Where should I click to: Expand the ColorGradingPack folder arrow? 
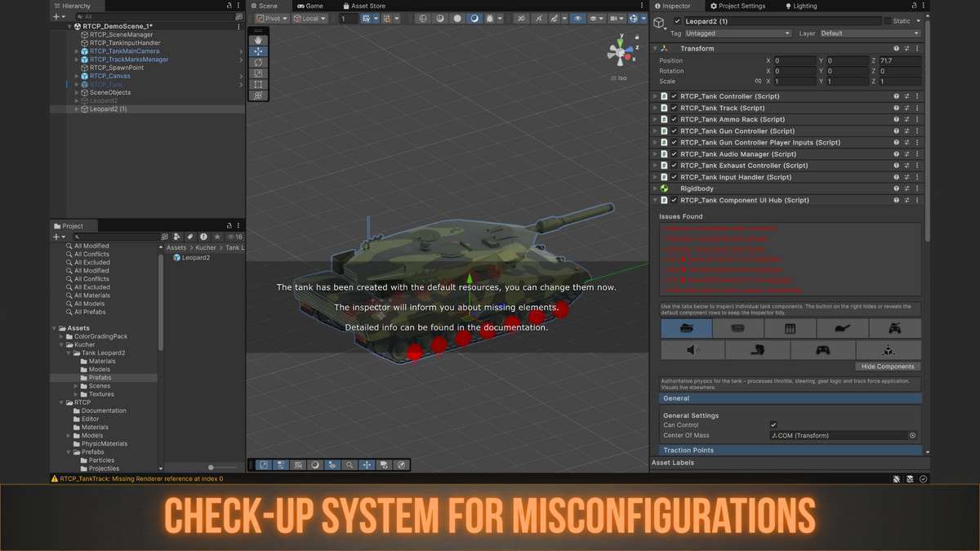click(61, 336)
